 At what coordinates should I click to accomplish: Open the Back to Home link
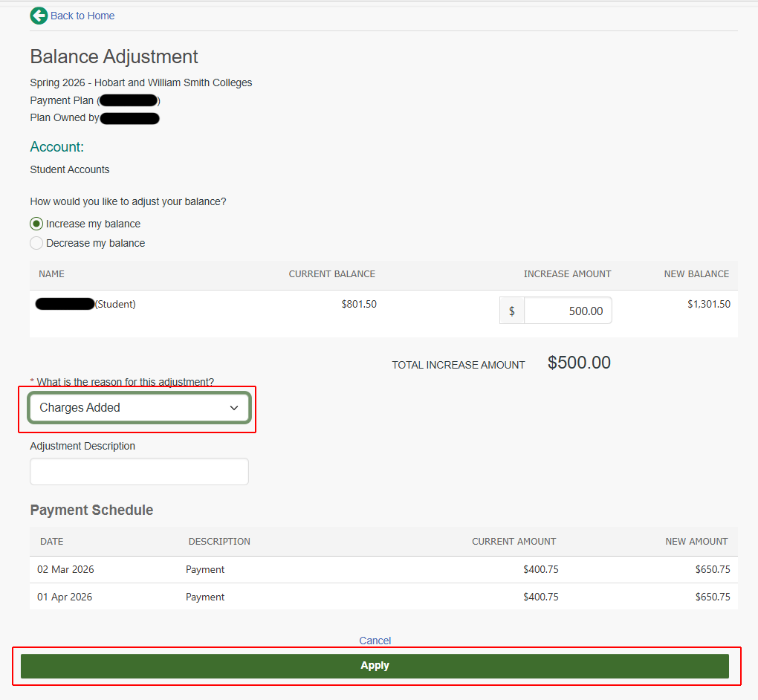tap(82, 16)
